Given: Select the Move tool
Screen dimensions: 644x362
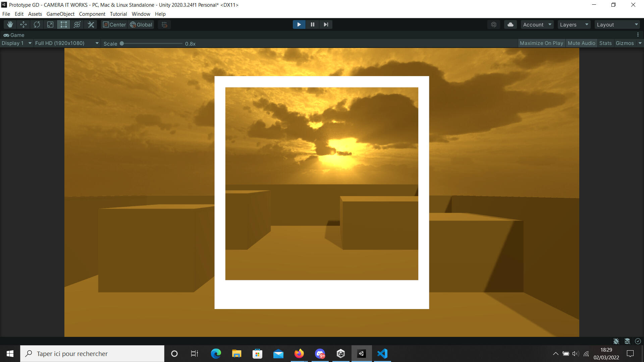Looking at the screenshot, I should [23, 24].
